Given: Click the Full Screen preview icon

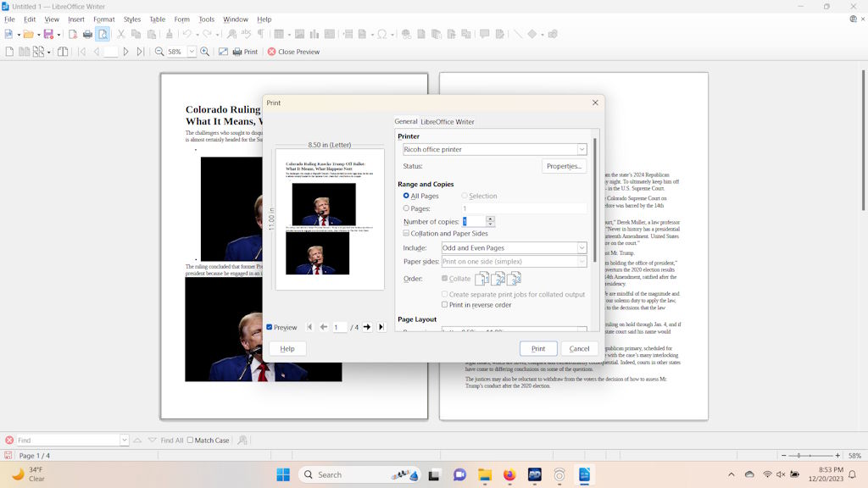Looking at the screenshot, I should tap(223, 52).
